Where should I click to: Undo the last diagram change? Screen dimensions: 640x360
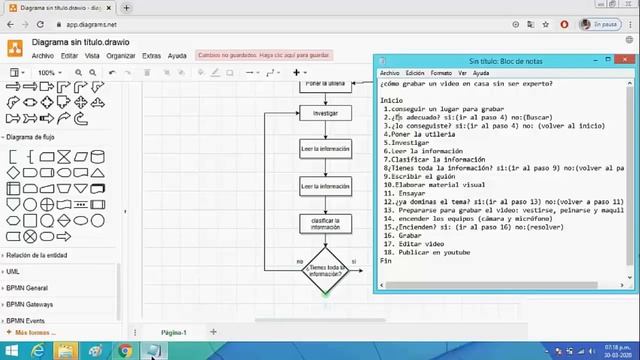click(x=112, y=73)
